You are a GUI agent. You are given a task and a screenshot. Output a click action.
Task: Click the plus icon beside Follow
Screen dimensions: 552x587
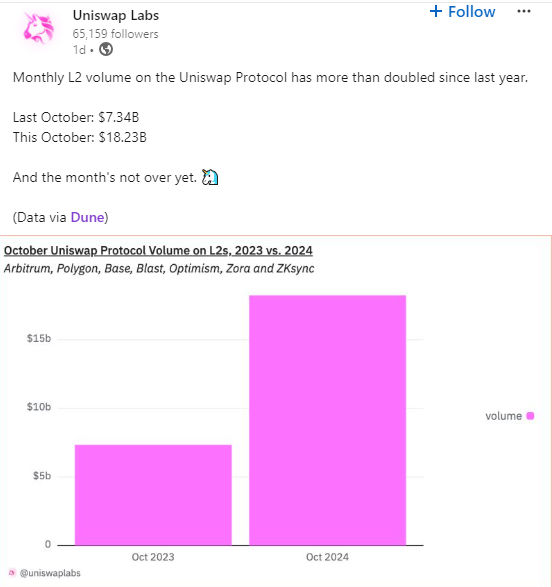436,11
